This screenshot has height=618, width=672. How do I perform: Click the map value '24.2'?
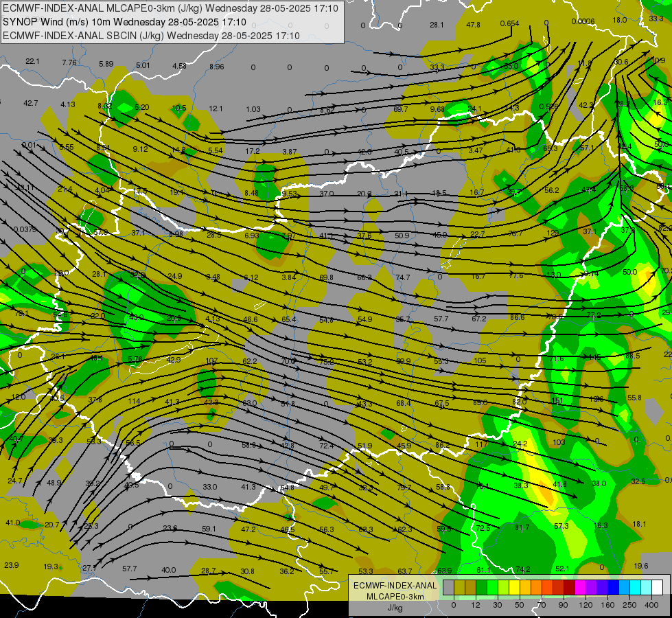520,444
